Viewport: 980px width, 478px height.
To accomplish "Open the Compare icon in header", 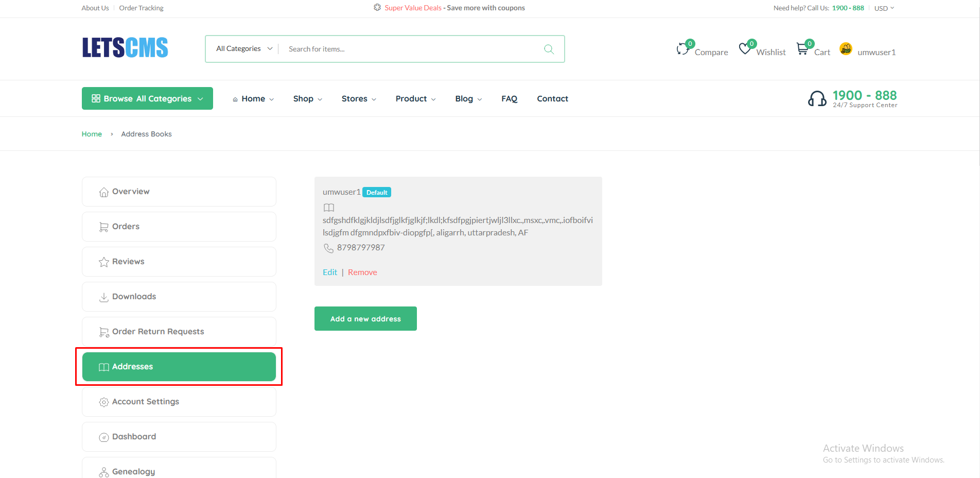I will tap(683, 49).
